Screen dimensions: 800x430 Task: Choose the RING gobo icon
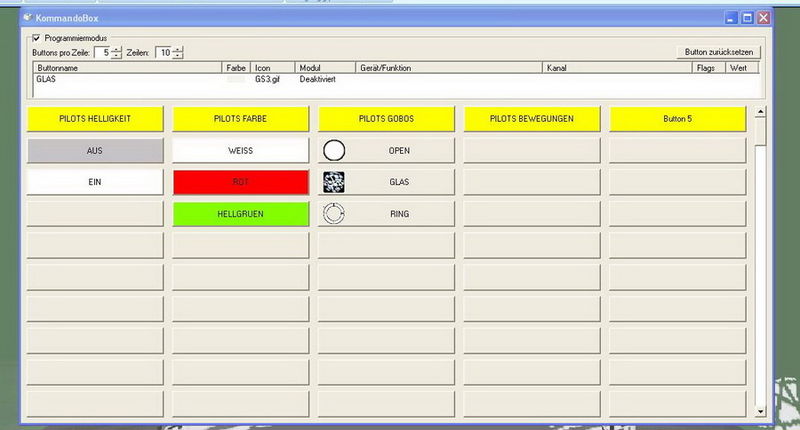coord(334,214)
